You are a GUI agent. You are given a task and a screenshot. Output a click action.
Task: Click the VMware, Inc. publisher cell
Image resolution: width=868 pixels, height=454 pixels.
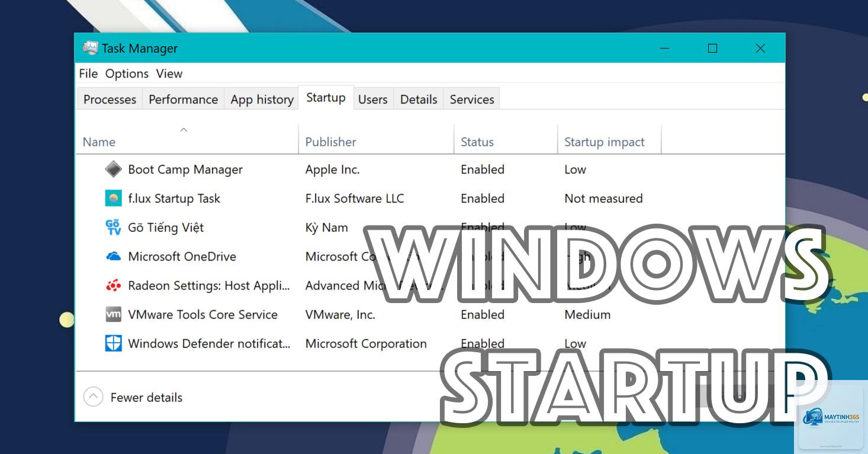pos(340,314)
